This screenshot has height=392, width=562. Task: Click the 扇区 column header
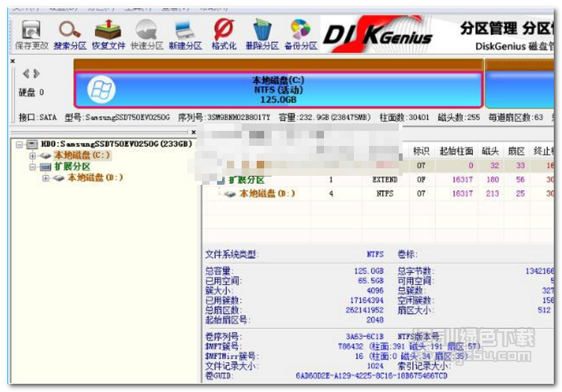tap(516, 151)
